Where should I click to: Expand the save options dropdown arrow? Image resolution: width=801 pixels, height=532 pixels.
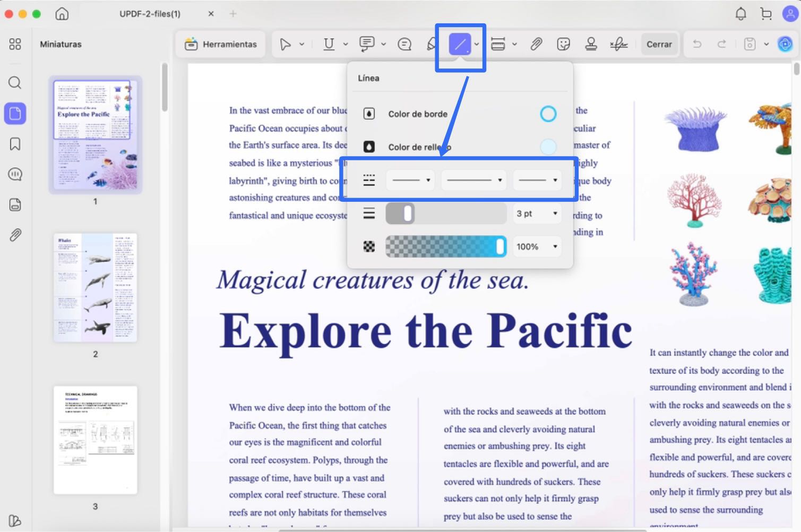pos(766,45)
